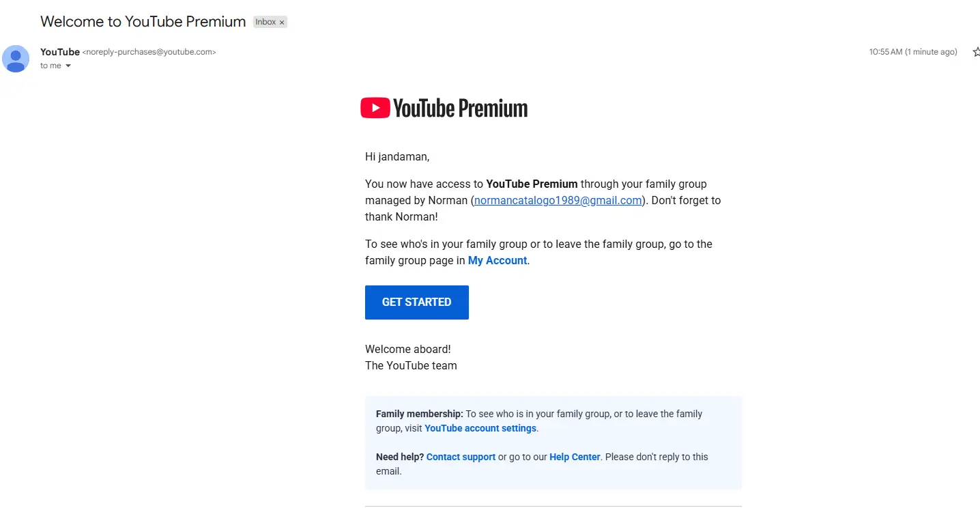The width and height of the screenshot is (980, 508).
Task: Click the red YouTube play logo icon
Action: click(x=375, y=108)
